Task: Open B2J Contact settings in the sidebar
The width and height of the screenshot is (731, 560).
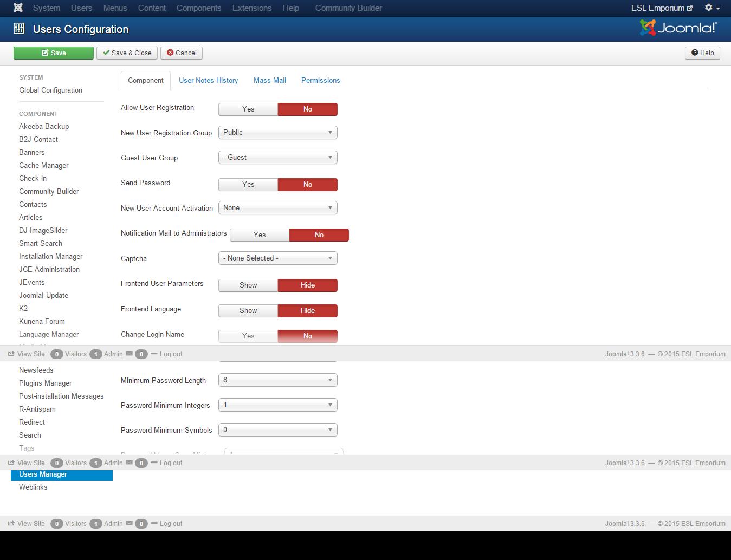Action: (x=38, y=140)
